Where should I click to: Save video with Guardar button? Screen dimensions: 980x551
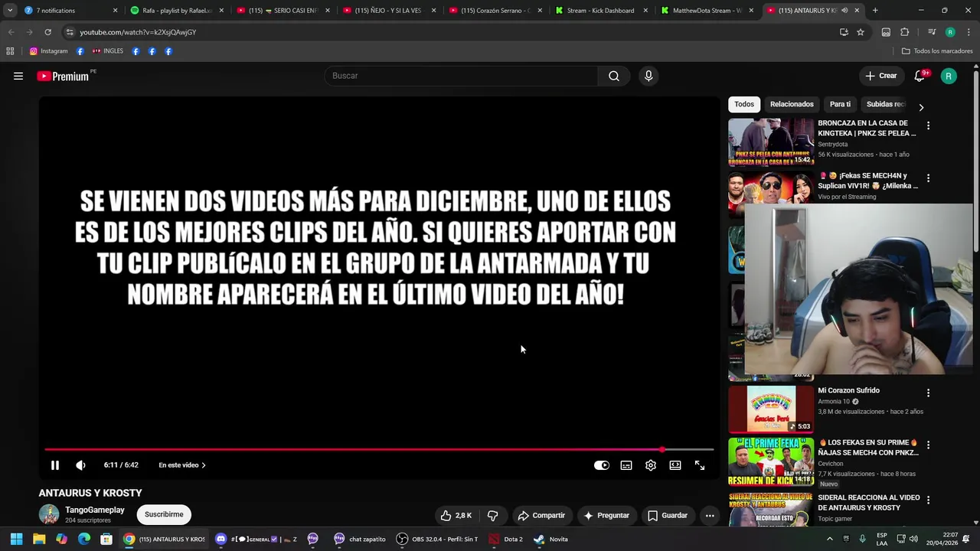(668, 515)
